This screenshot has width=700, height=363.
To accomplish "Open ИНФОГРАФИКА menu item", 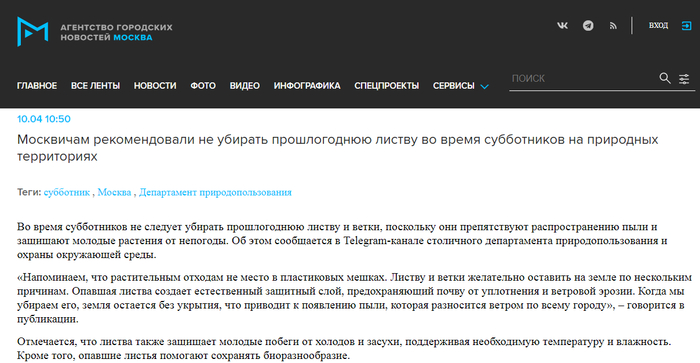I will click(307, 86).
